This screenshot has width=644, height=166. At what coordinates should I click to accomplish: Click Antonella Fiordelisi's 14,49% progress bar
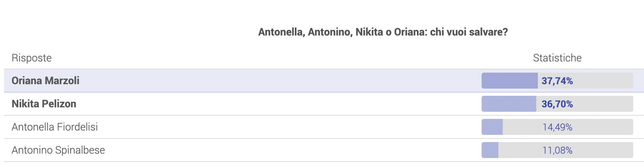click(557, 127)
